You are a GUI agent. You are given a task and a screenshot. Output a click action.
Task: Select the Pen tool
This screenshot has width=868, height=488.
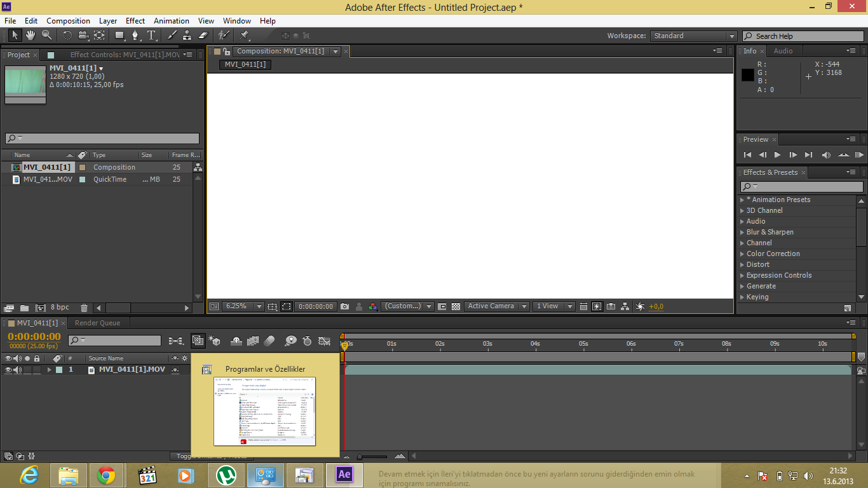point(135,36)
